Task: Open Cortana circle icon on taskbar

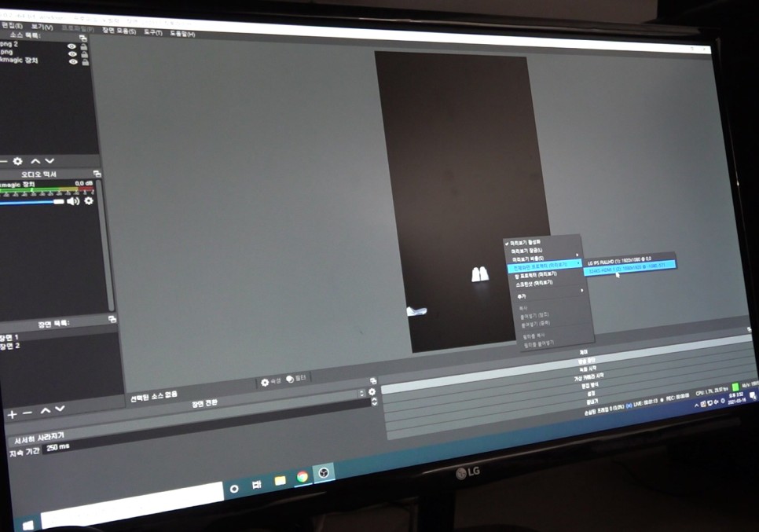Action: 234,489
